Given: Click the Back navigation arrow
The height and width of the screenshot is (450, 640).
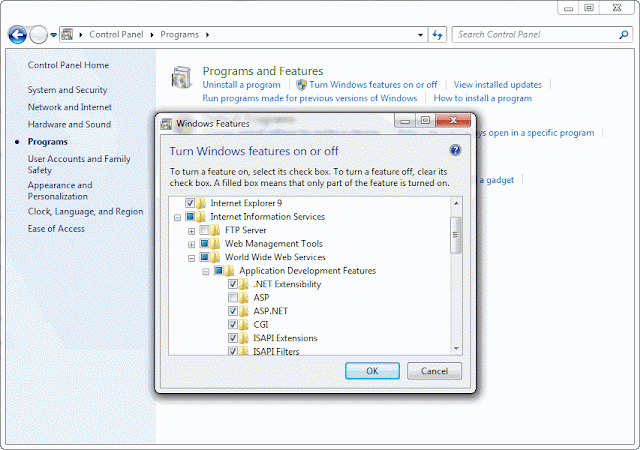Looking at the screenshot, I should [x=18, y=35].
